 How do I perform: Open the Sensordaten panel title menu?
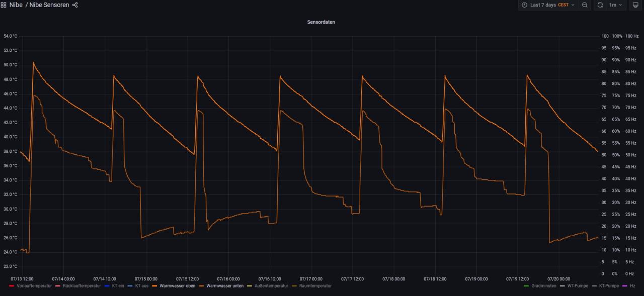[x=321, y=22]
